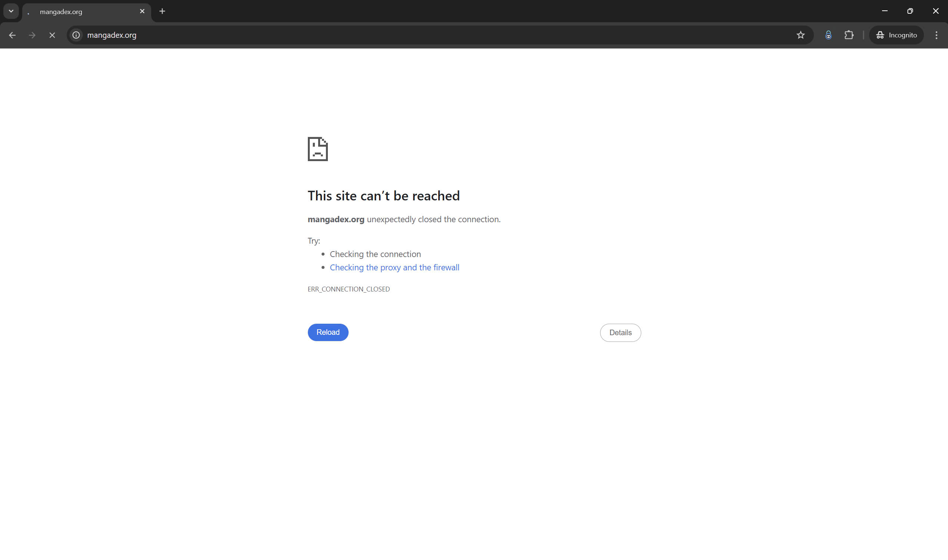The width and height of the screenshot is (948, 560).
Task: Open the blue lock extension icon
Action: 828,35
